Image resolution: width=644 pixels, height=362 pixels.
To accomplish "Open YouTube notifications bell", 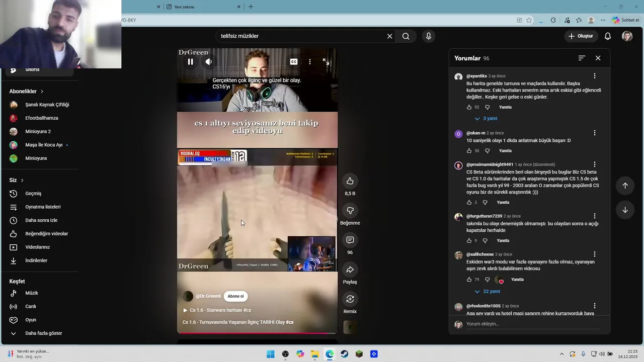I will click(x=608, y=36).
